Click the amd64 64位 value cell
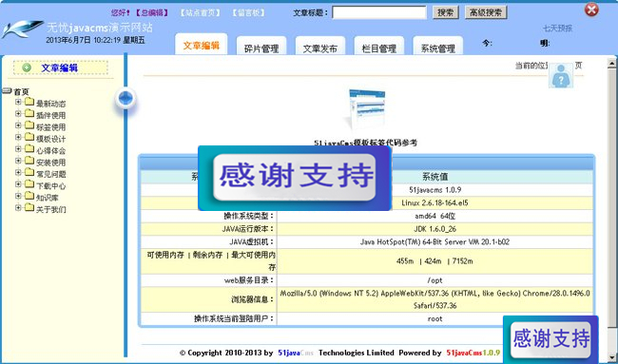The image size is (618, 364). [x=435, y=216]
